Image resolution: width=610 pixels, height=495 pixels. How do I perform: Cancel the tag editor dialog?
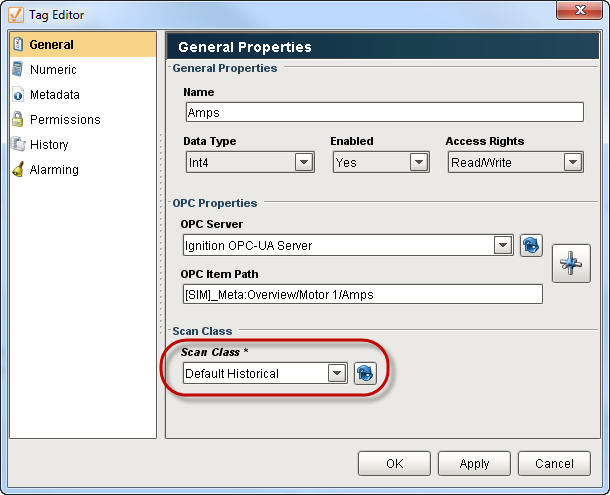[x=554, y=463]
